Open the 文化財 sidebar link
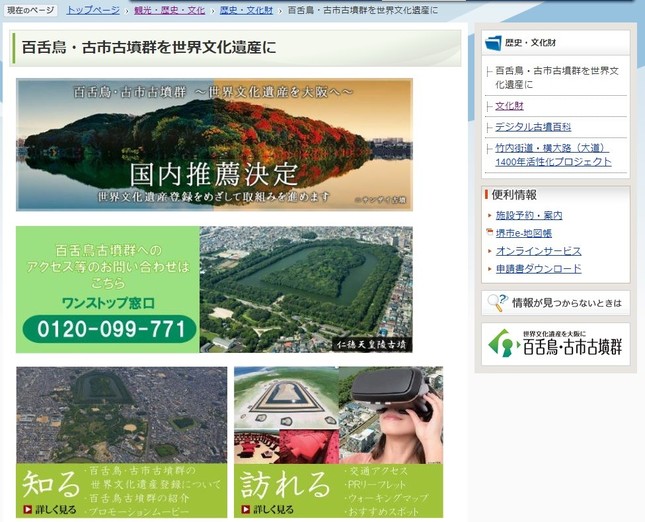Screen dimensions: 645x522 point(509,106)
